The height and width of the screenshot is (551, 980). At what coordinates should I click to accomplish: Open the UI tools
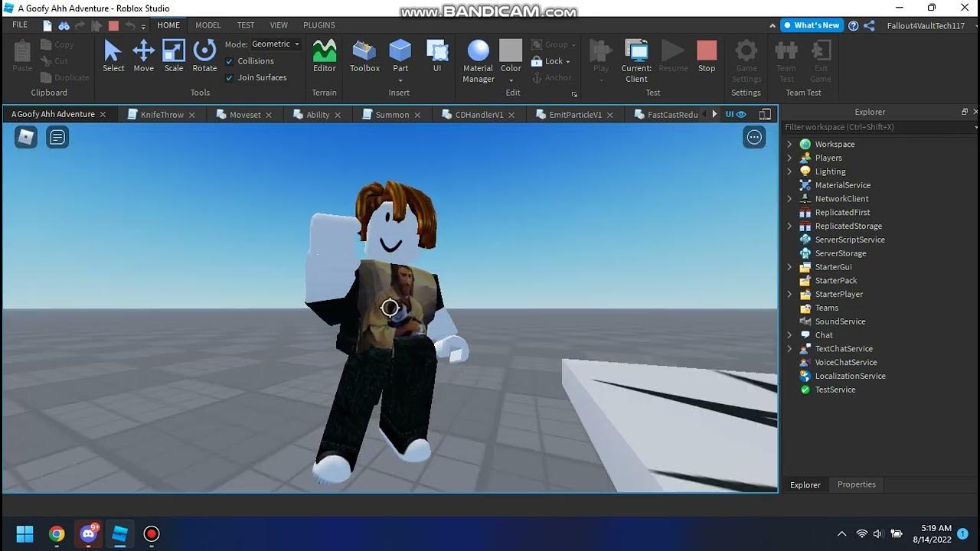[437, 57]
